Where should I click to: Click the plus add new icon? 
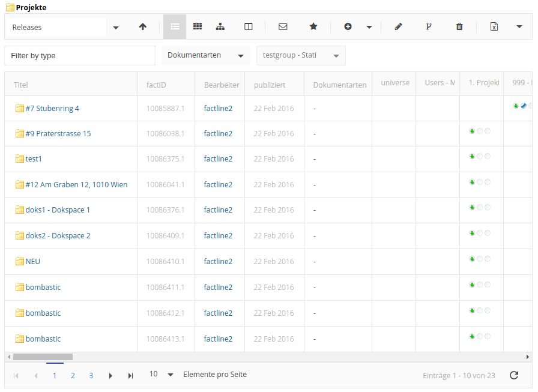tap(348, 27)
